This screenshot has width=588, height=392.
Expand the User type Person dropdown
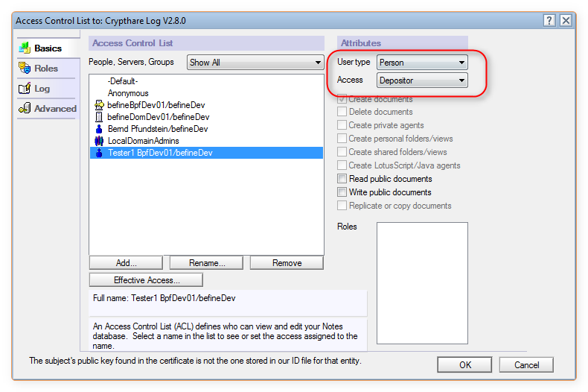click(422, 63)
